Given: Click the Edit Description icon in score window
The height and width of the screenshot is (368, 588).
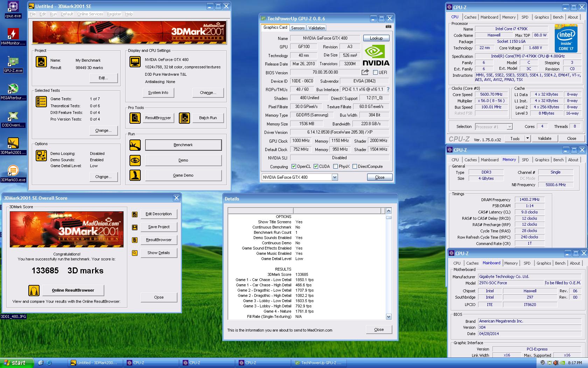Looking at the screenshot, I should tap(135, 214).
